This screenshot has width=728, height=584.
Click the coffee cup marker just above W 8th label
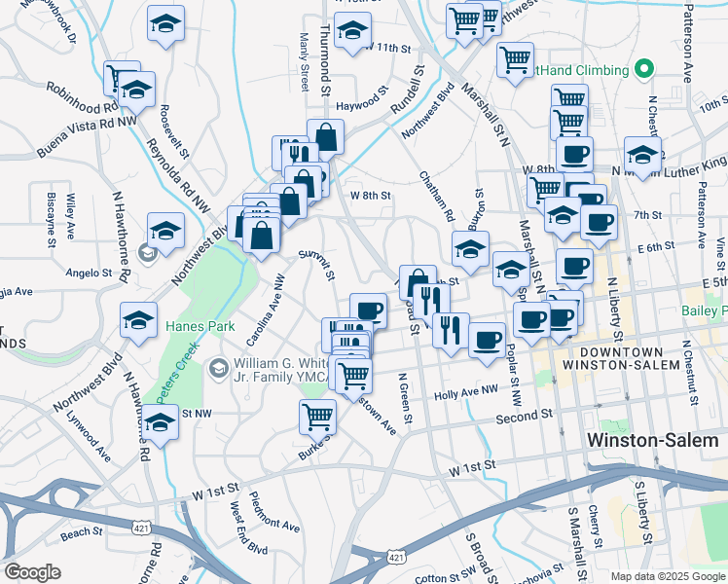tap(574, 155)
